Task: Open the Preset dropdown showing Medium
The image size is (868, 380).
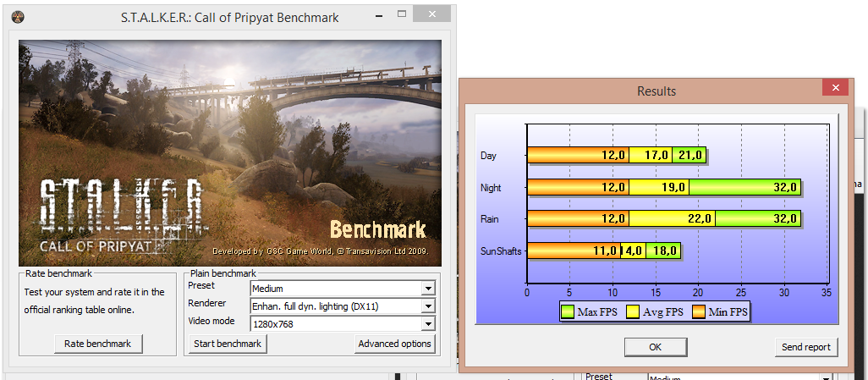Action: 343,289
